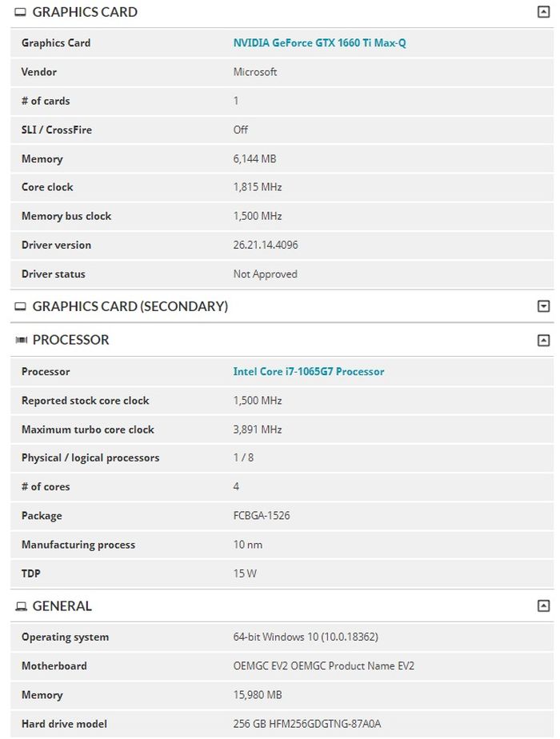Click the monitor icon beside Graphics Card heading
The height and width of the screenshot is (739, 560).
tap(21, 13)
